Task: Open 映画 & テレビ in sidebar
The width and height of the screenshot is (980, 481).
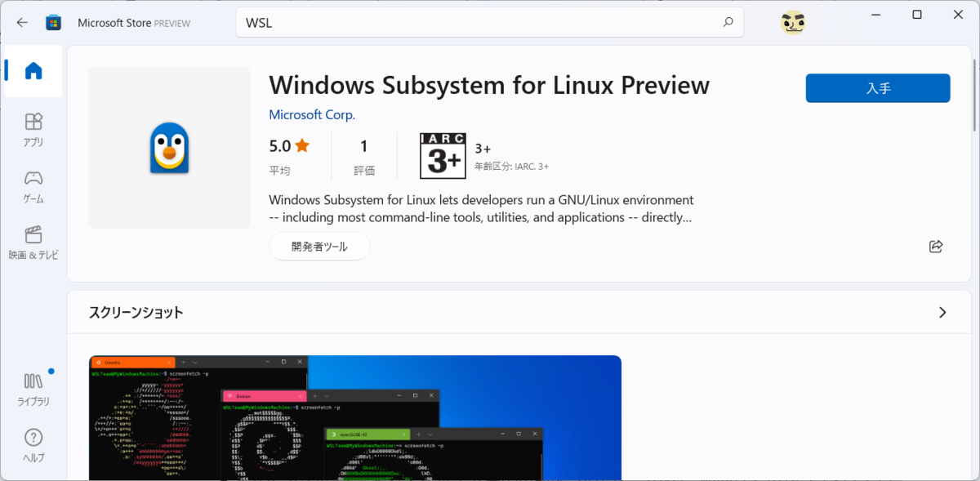Action: tap(33, 243)
